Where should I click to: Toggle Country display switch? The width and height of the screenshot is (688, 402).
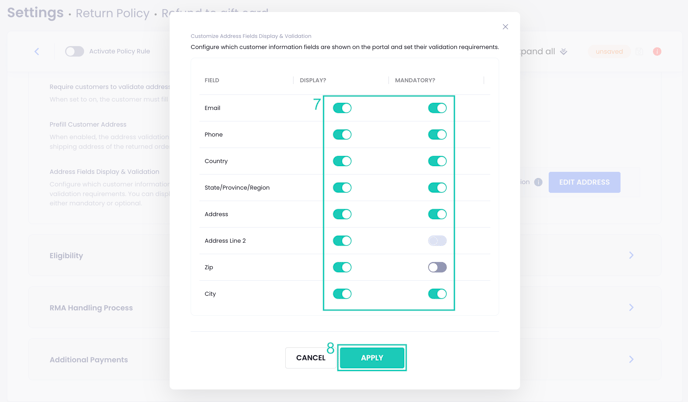click(x=342, y=161)
